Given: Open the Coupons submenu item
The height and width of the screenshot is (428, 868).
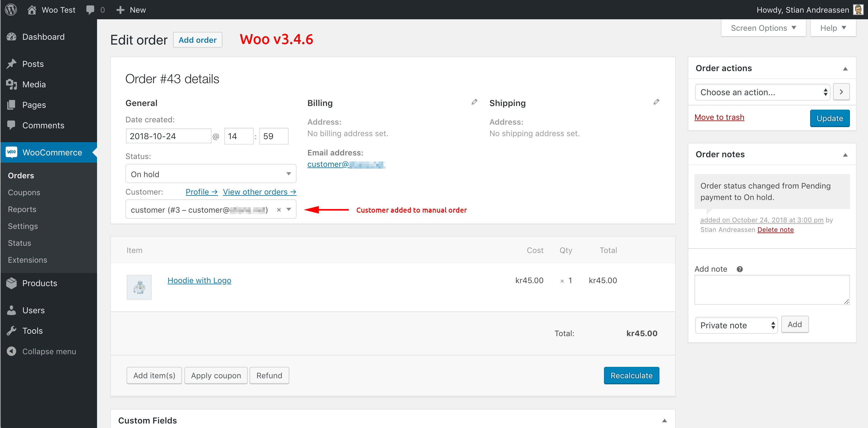Looking at the screenshot, I should click(x=24, y=192).
